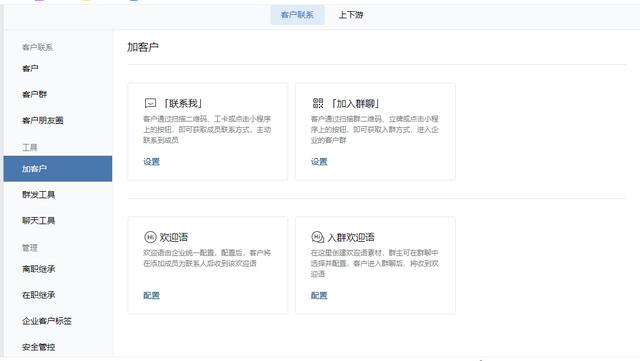Image resolution: width=640 pixels, height=361 pixels.
Task: Switch to the 客户联系 tab
Action: point(297,15)
